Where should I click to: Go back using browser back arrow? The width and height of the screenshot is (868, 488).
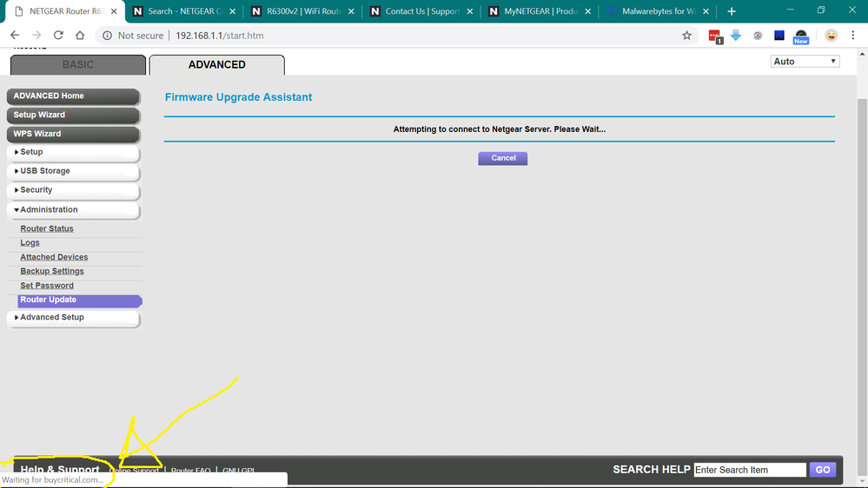coord(15,36)
